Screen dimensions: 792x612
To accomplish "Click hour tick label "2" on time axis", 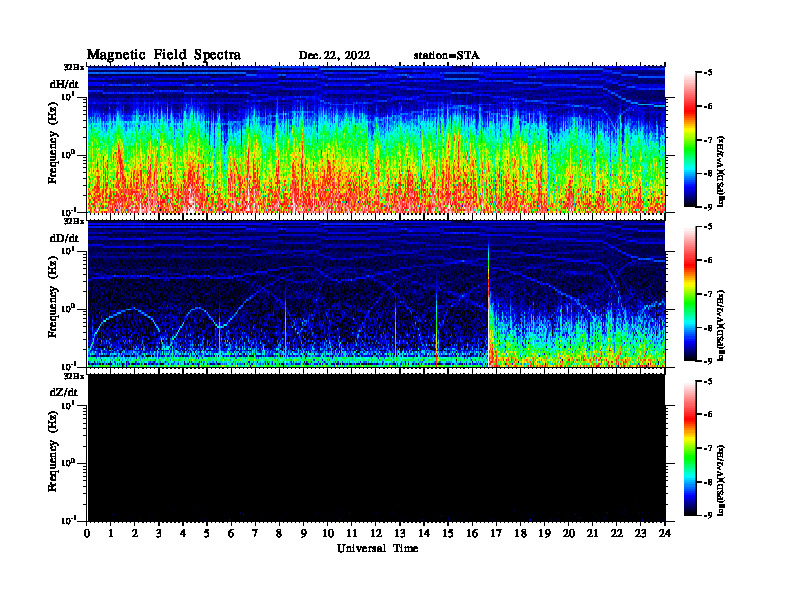I will tap(135, 534).
